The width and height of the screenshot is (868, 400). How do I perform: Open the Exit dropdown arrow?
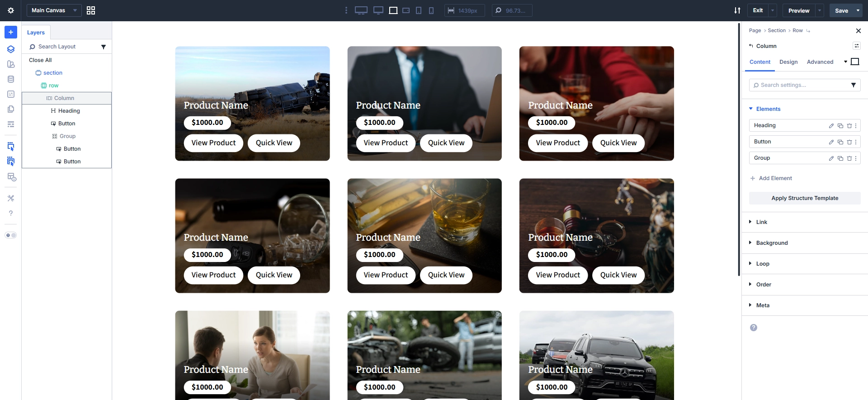pyautogui.click(x=773, y=10)
